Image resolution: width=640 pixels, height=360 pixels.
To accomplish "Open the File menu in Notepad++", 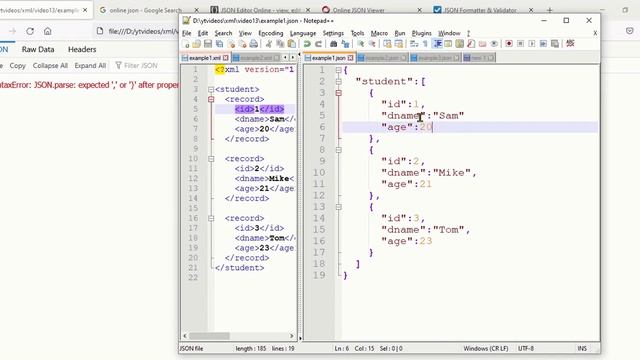I will [187, 33].
